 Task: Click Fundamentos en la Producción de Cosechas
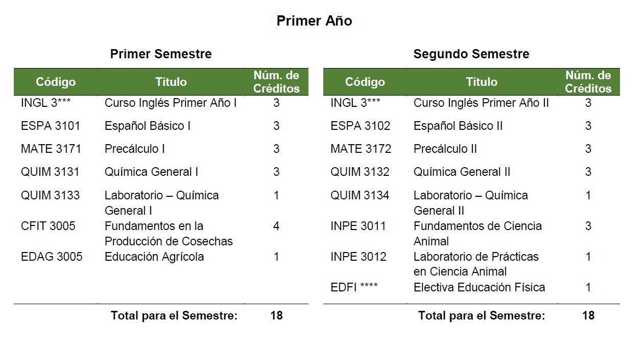(x=169, y=234)
